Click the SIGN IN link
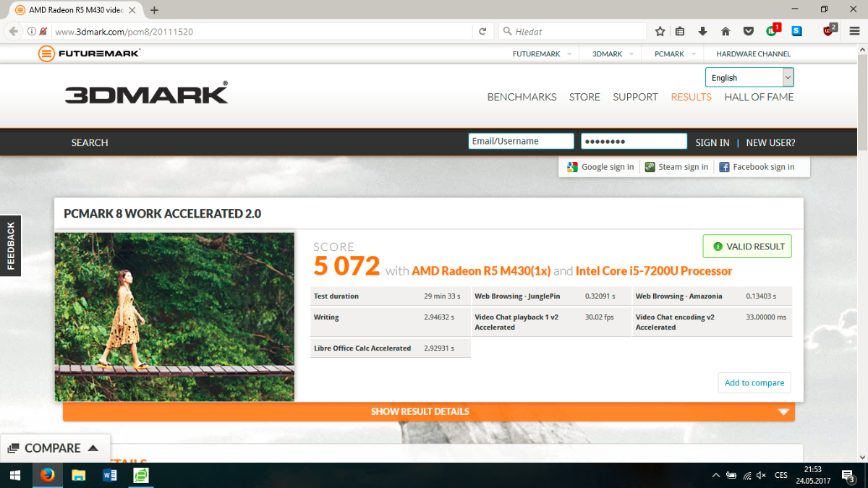Image resolution: width=868 pixels, height=488 pixels. (712, 142)
